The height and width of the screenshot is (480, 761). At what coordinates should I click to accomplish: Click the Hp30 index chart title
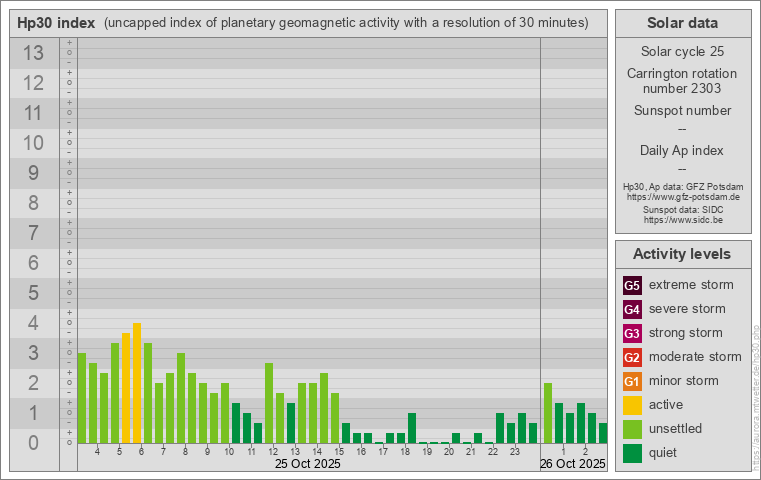point(56,22)
